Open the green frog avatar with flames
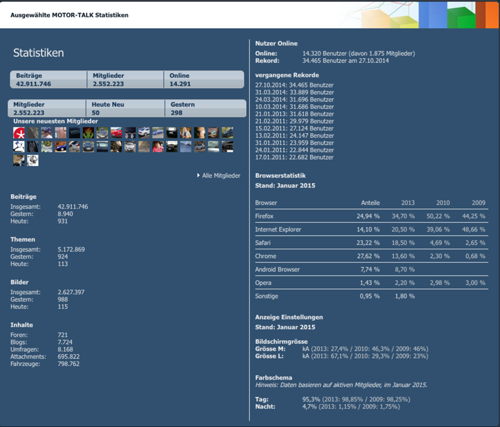500x427 pixels. coord(88,133)
